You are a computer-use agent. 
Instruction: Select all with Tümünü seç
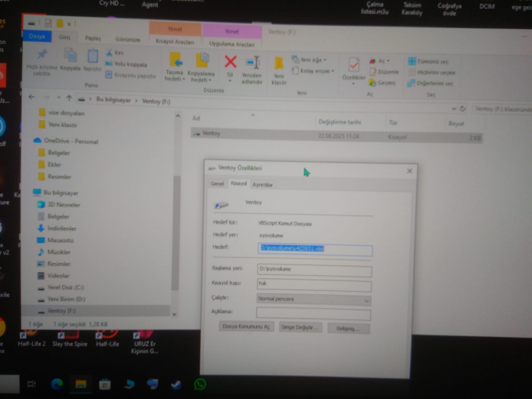(x=428, y=62)
